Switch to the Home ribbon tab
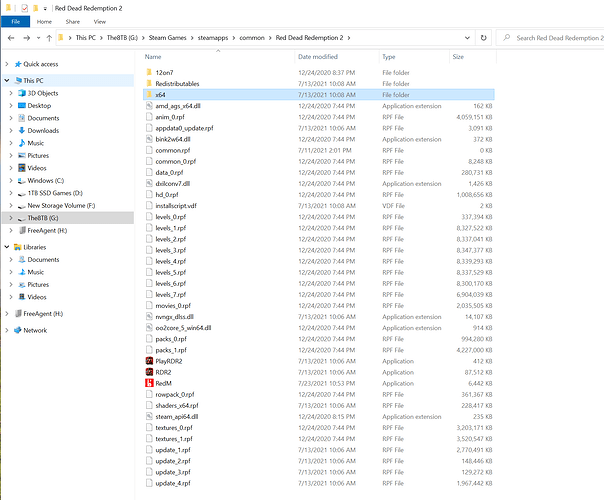 [x=44, y=22]
